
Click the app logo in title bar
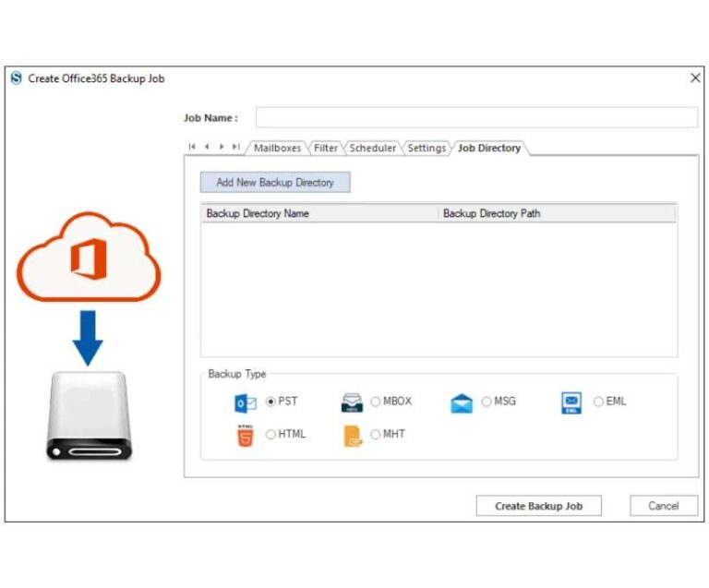17,78
